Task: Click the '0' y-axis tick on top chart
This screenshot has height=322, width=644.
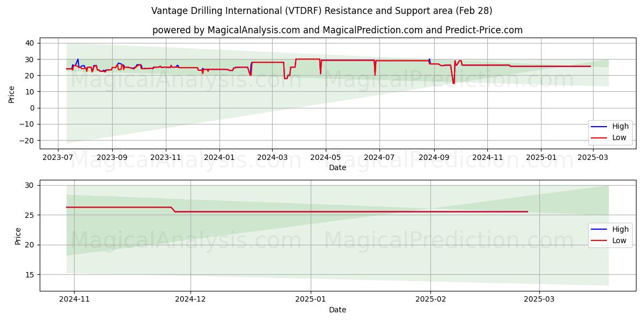Action: click(32, 108)
